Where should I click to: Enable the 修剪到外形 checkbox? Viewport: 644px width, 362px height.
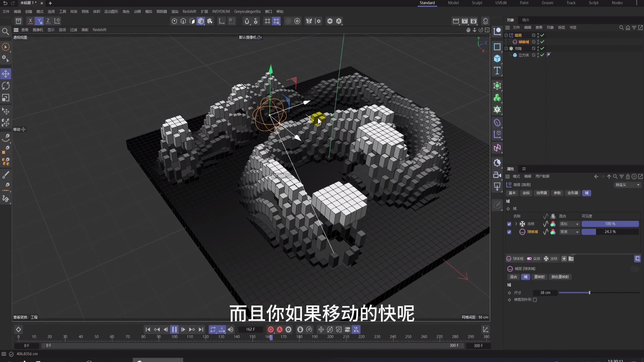535,300
